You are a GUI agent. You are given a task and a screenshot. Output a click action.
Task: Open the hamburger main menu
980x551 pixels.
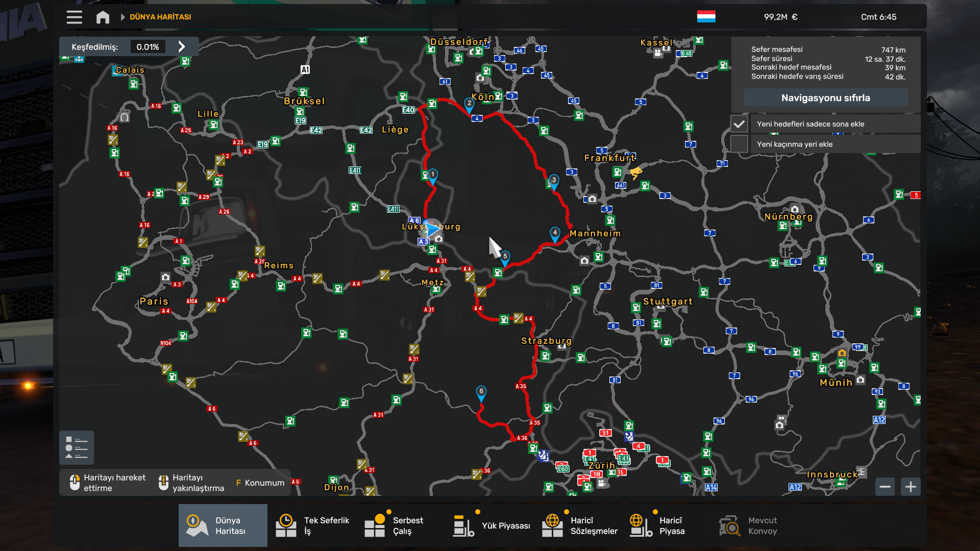74,17
